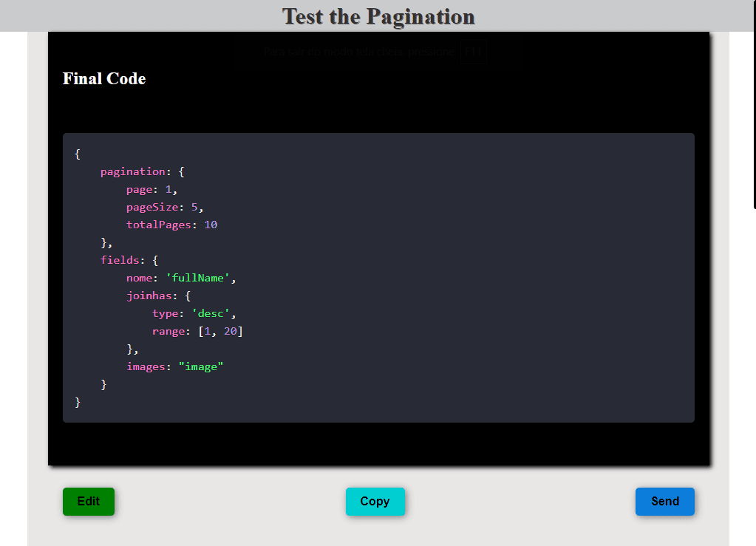
Task: Click the 'desc' string value
Action: (210, 314)
